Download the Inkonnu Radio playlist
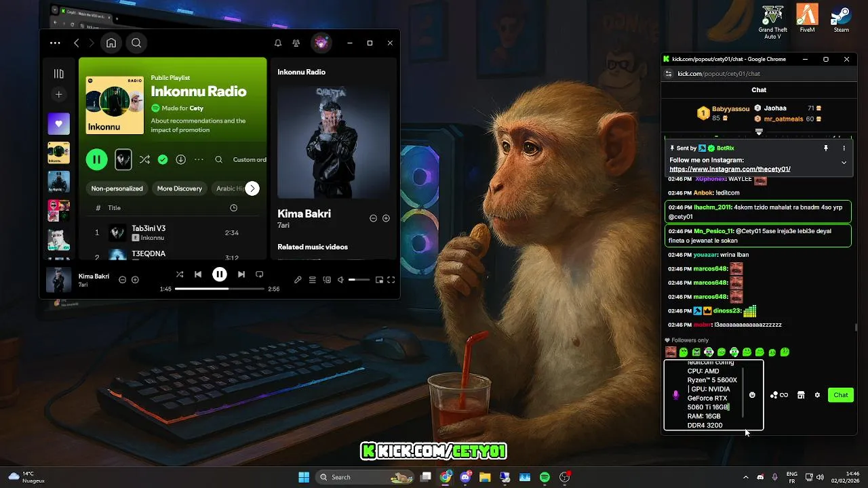The width and height of the screenshot is (868, 488). point(181,160)
